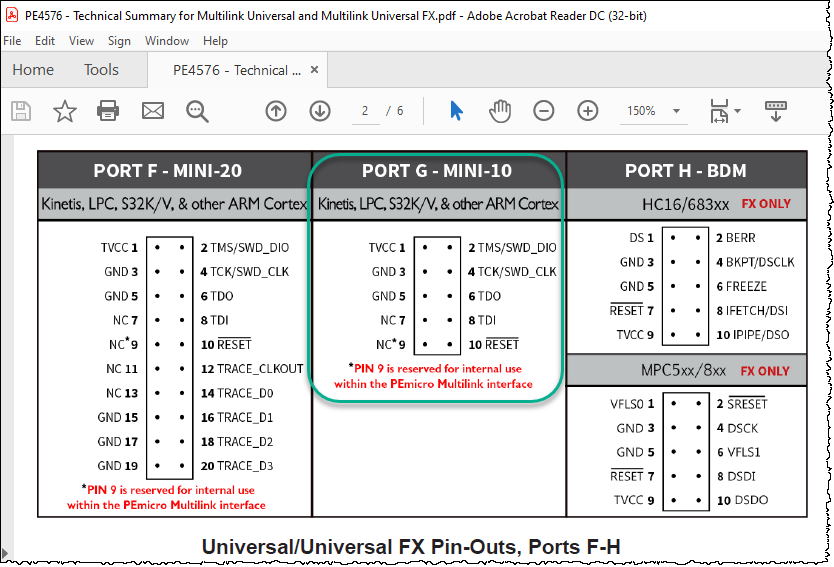Screen dimensions: 834x567
Task: Expand the left navigation pane arrow
Action: click(5, 554)
